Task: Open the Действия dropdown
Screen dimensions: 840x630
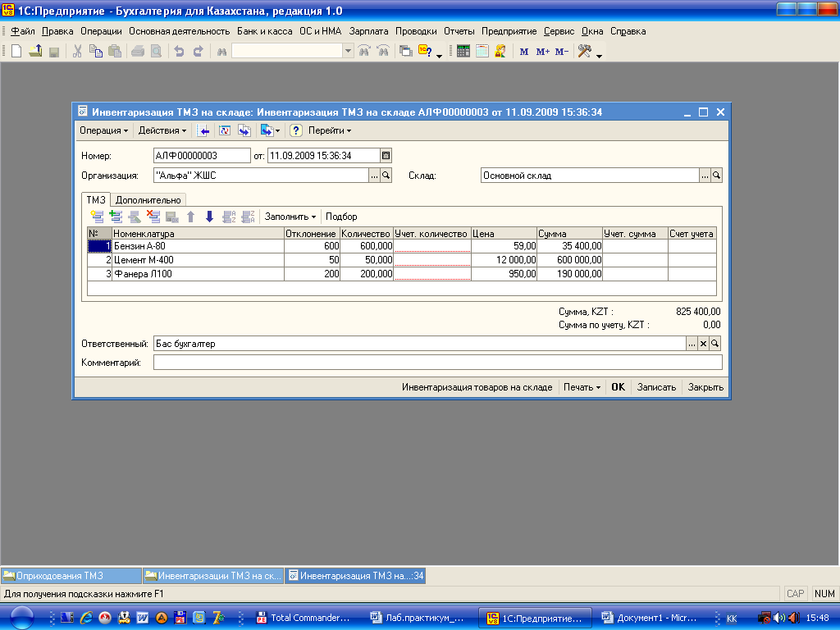Action: tap(162, 130)
